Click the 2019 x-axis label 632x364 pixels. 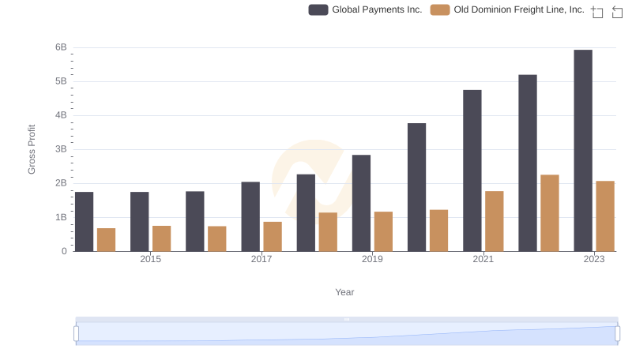[x=372, y=259]
